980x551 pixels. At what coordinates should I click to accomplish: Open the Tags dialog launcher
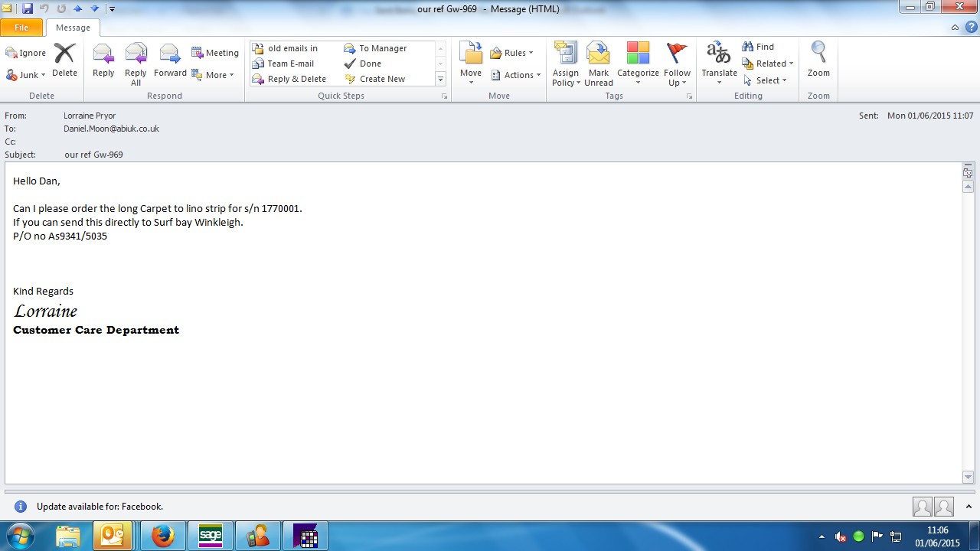point(689,96)
